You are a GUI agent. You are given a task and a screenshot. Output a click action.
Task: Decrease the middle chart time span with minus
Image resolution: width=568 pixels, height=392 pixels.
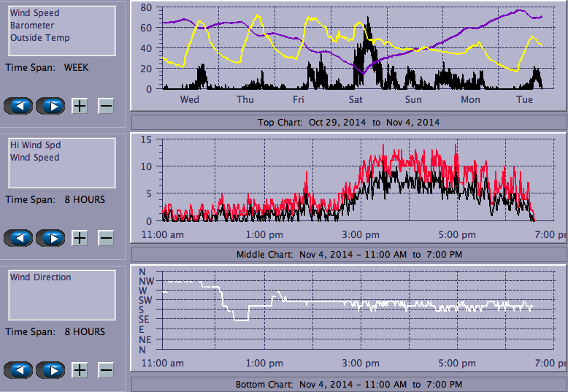pos(106,238)
